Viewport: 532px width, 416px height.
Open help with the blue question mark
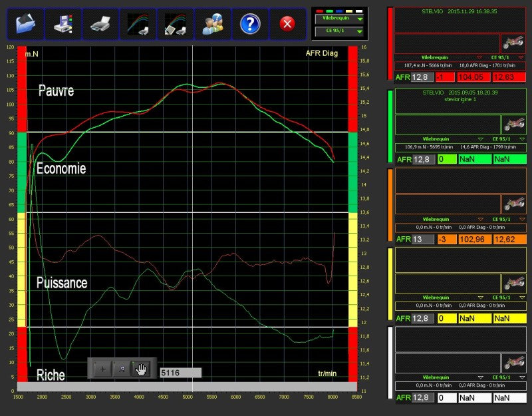point(250,24)
